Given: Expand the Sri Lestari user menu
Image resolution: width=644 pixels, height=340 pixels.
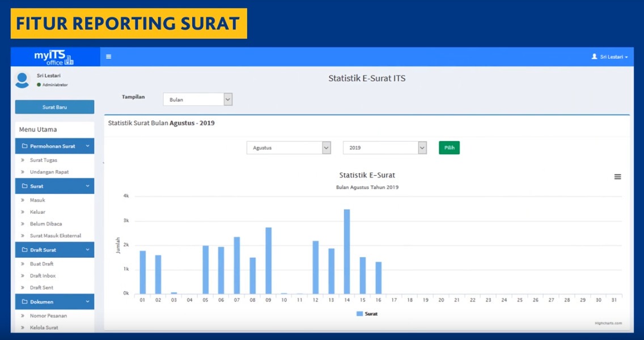Looking at the screenshot, I should [x=610, y=57].
